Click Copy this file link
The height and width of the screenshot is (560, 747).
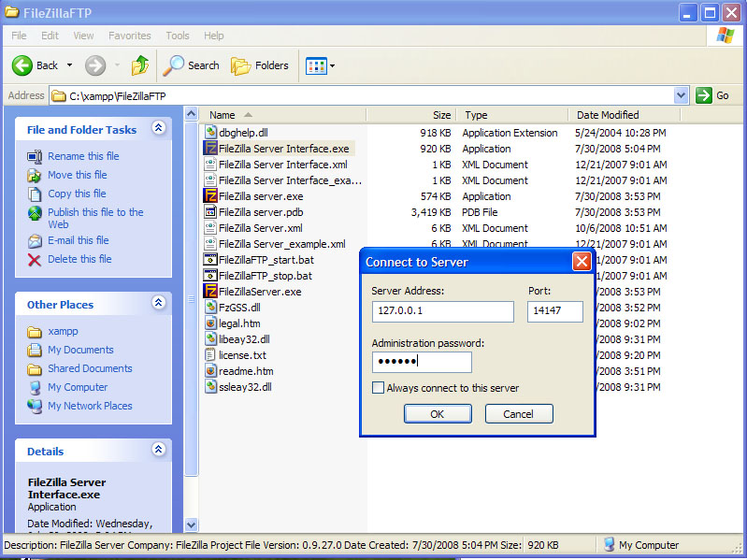[77, 194]
